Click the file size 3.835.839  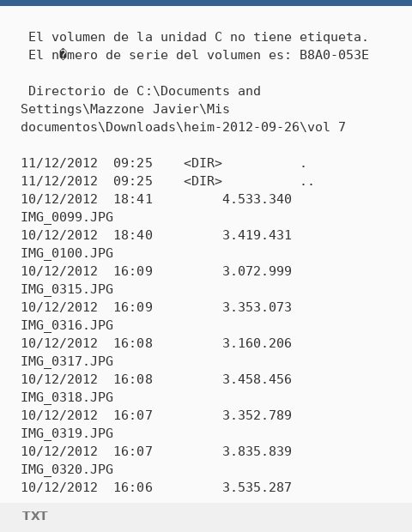pos(257,451)
